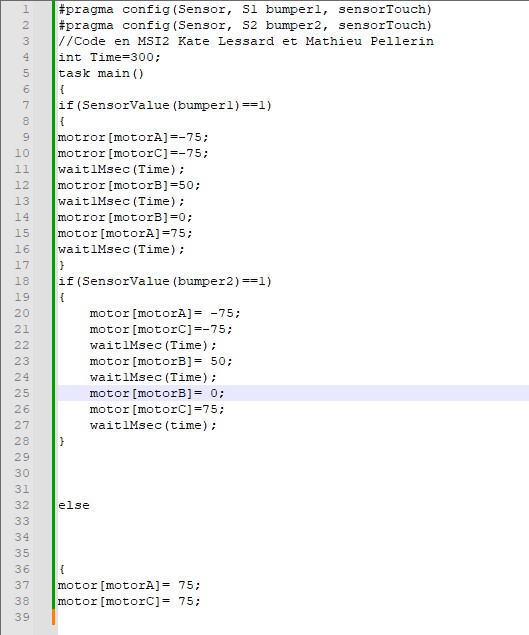Click the motror[motorB]=50 line
529x635 pixels.
(x=129, y=185)
